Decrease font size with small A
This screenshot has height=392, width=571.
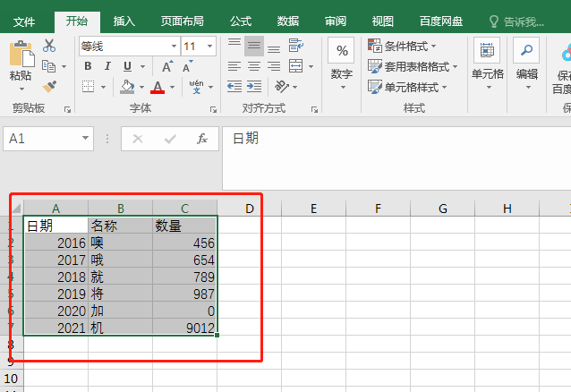click(188, 66)
